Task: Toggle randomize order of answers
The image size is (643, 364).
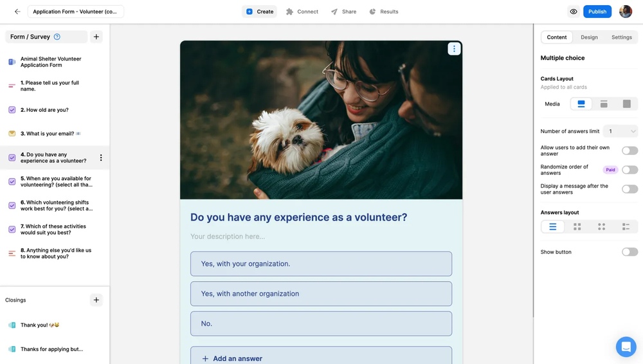Action: pos(629,170)
